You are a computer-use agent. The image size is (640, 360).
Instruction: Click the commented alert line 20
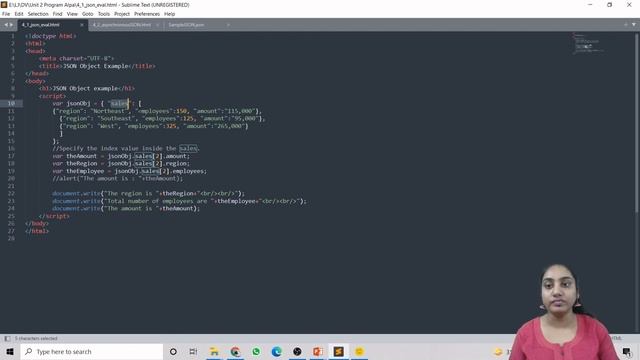118,178
